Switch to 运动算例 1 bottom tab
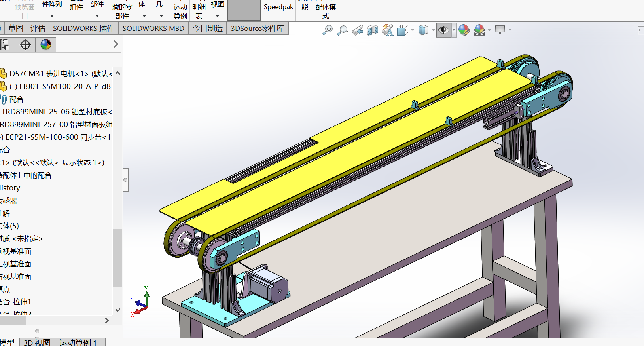 [78, 342]
